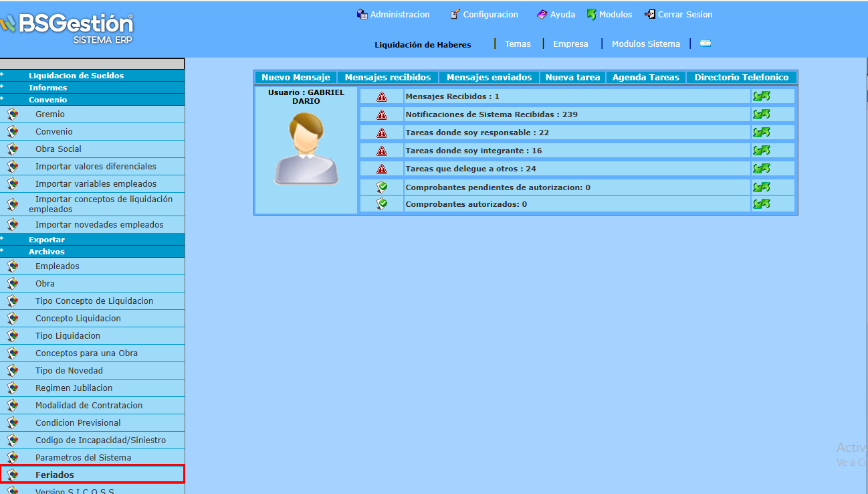
Task: Click the Modulos Sistema link
Action: pos(646,44)
